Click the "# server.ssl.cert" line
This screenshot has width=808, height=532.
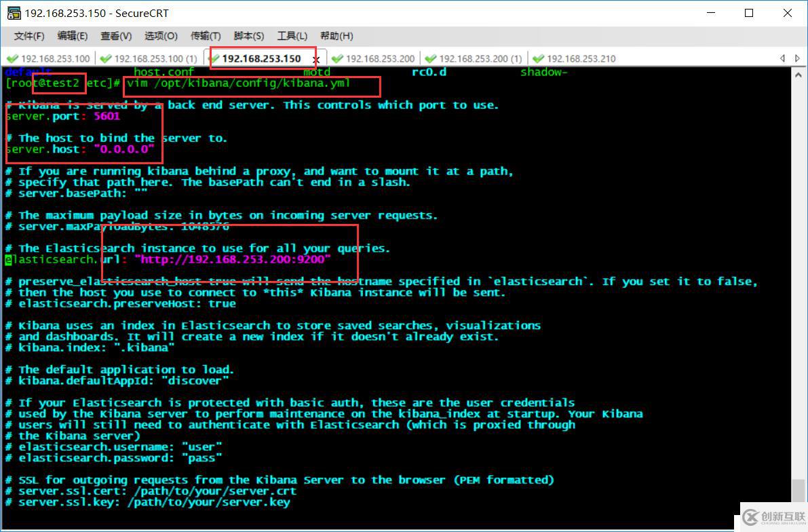151,491
